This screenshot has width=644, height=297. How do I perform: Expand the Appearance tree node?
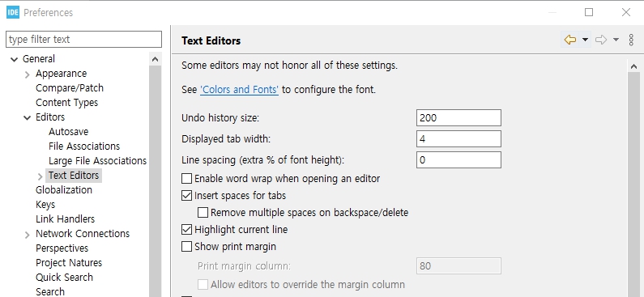(x=27, y=74)
